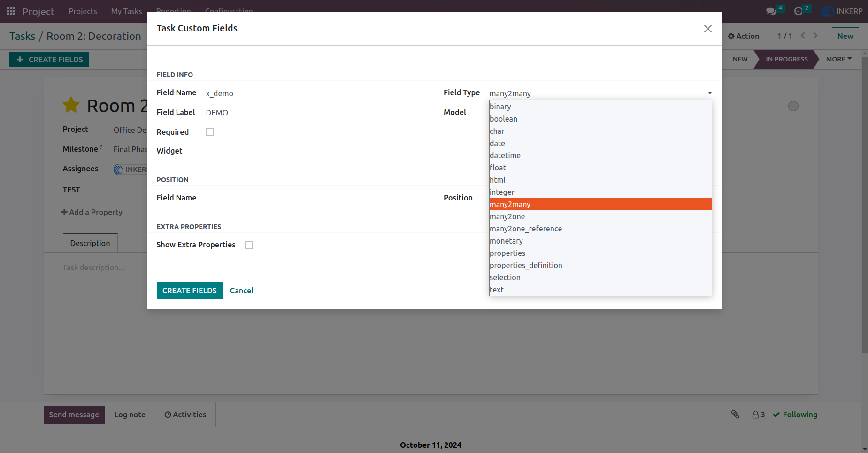Open the followers count icon
868x453 pixels.
758,415
